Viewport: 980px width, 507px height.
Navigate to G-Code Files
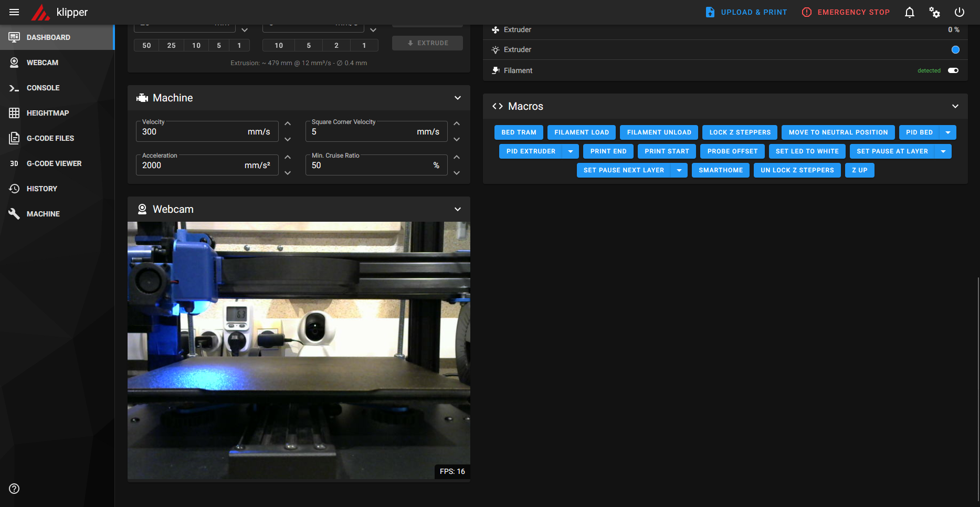pyautogui.click(x=50, y=138)
